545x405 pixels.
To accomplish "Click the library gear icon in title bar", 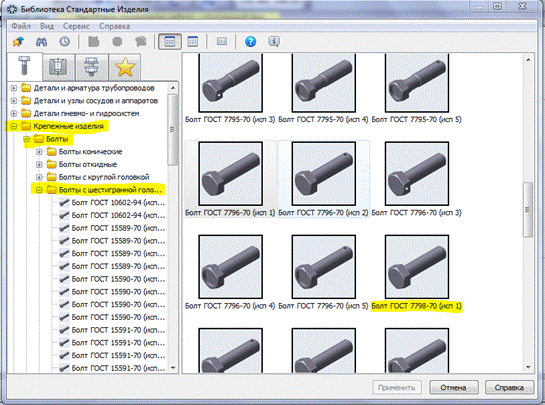I will click(12, 9).
